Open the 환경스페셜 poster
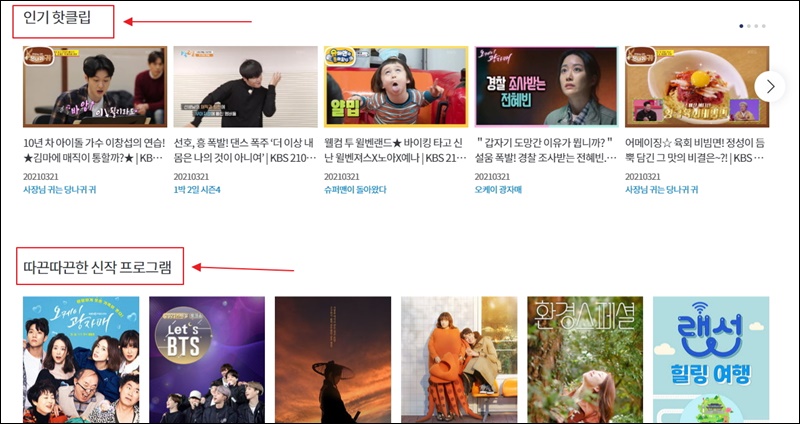 [585, 360]
